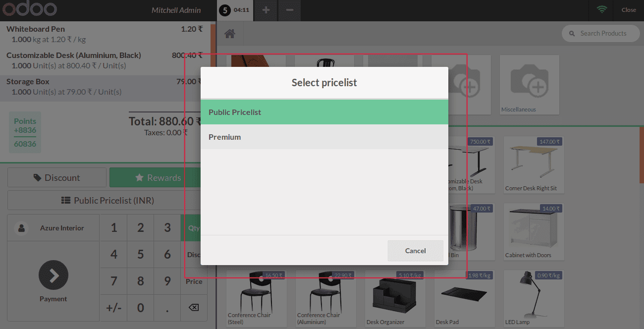Open the Discount button
Viewport: 644px width, 329px height.
point(57,177)
